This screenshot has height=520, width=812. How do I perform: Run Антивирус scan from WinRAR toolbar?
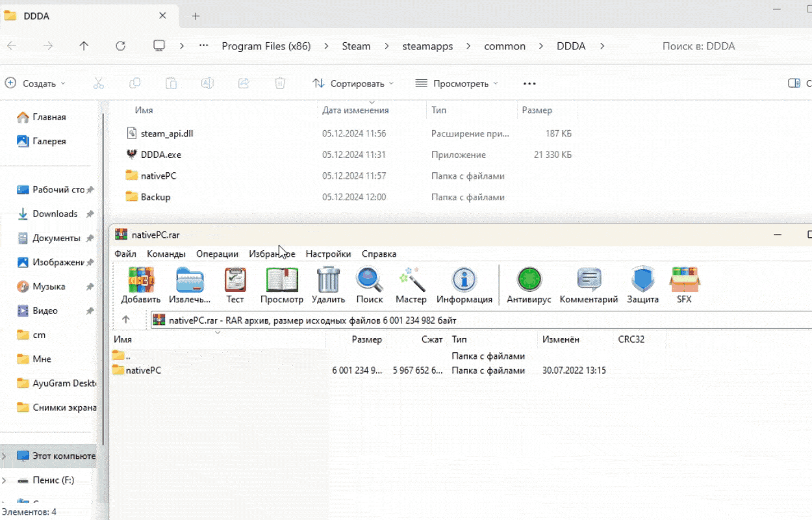[x=529, y=285]
